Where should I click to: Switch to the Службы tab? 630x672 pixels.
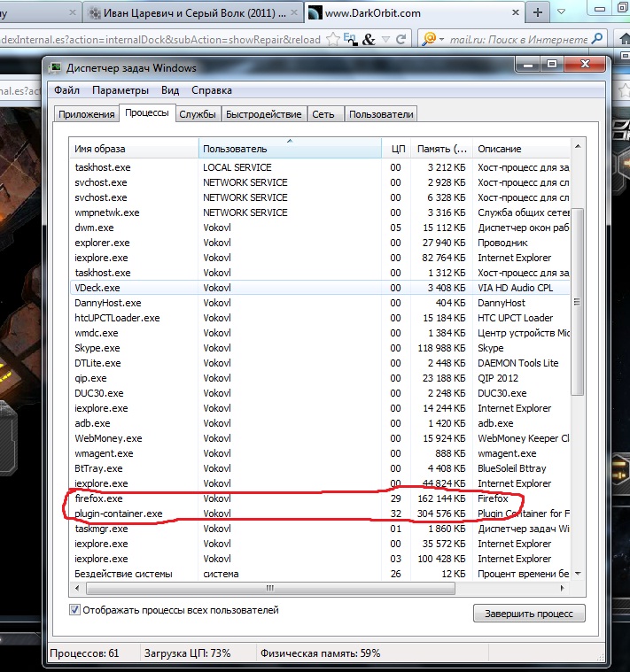point(198,114)
